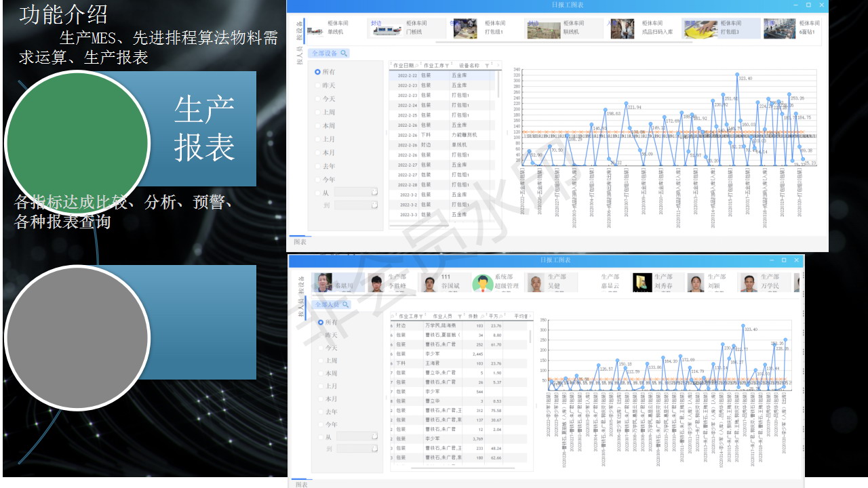Click the filter funnel icon in the 设备名称 column header
This screenshot has width=868, height=488.
pos(487,66)
